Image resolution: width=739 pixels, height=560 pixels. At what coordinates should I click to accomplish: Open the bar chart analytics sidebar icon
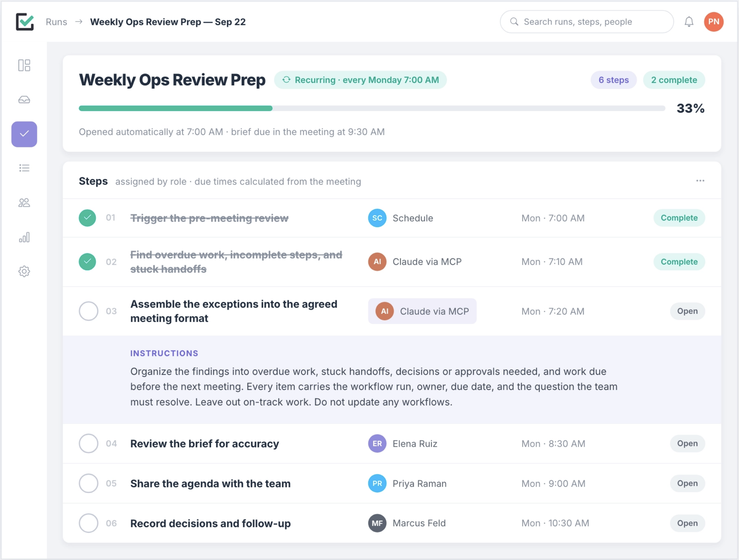point(24,237)
